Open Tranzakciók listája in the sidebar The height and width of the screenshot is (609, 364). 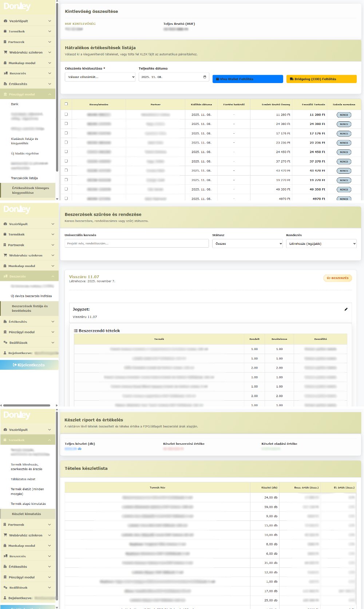(x=24, y=178)
